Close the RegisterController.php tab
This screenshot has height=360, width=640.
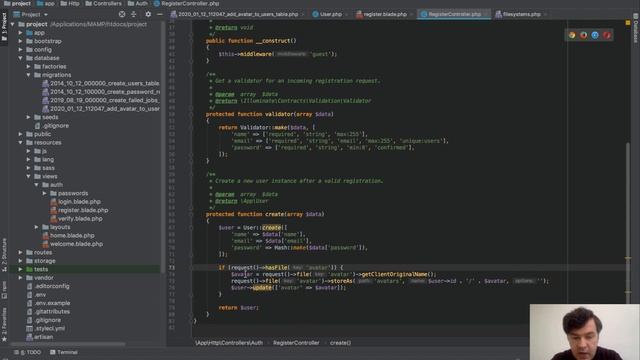click(486, 14)
